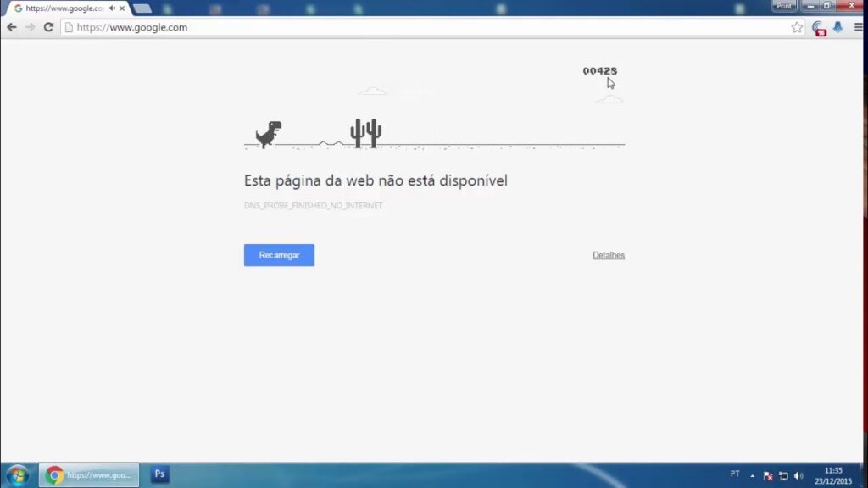This screenshot has height=488, width=868.
Task: Click the Chrome taskbar button
Action: pyautogui.click(x=89, y=474)
